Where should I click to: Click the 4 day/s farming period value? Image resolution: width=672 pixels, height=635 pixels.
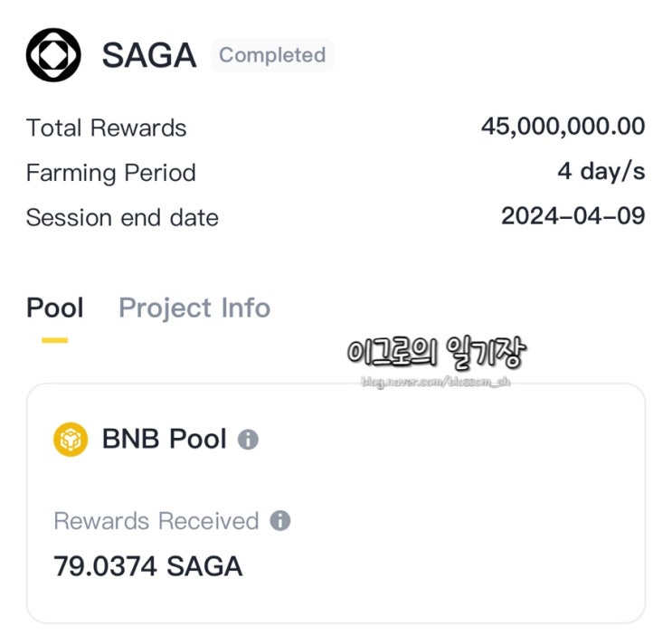[601, 170]
